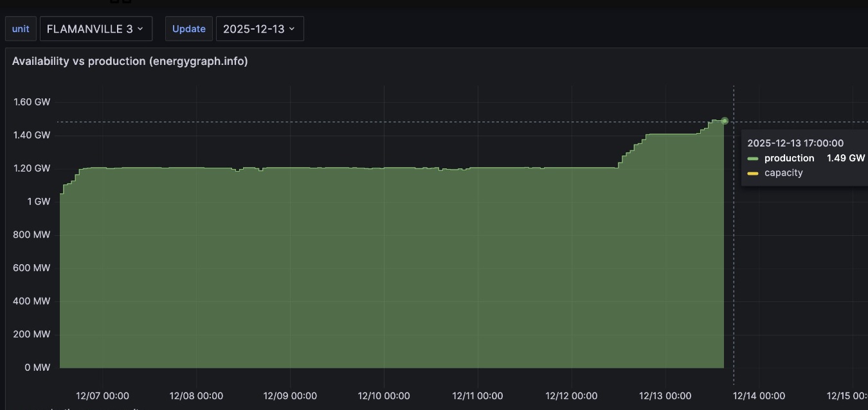Click the chevron arrow beside 2025-12-13
This screenshot has height=410, width=868.
pyautogui.click(x=292, y=29)
